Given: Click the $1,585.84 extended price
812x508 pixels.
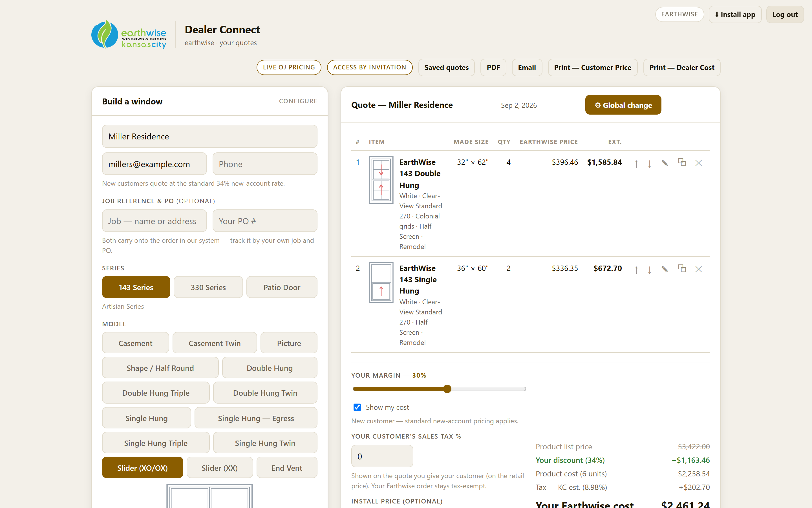Looking at the screenshot, I should click(604, 162).
